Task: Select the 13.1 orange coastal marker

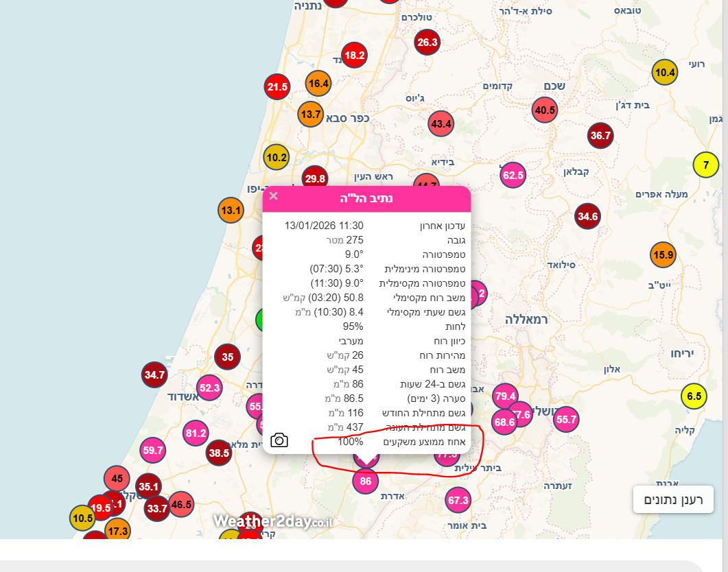Action: point(231,210)
